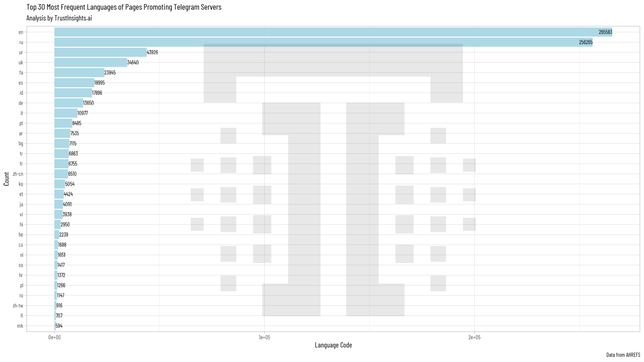Click the value label 5054

pyautogui.click(x=70, y=184)
